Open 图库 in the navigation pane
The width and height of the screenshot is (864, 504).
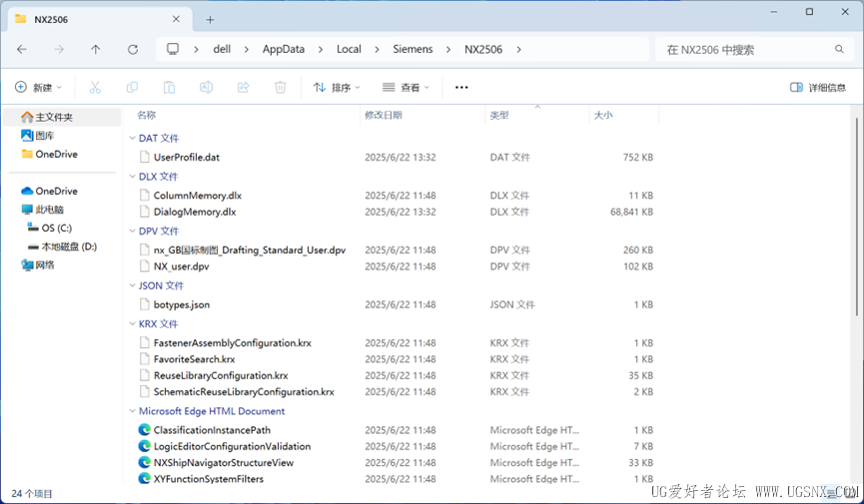tap(44, 136)
